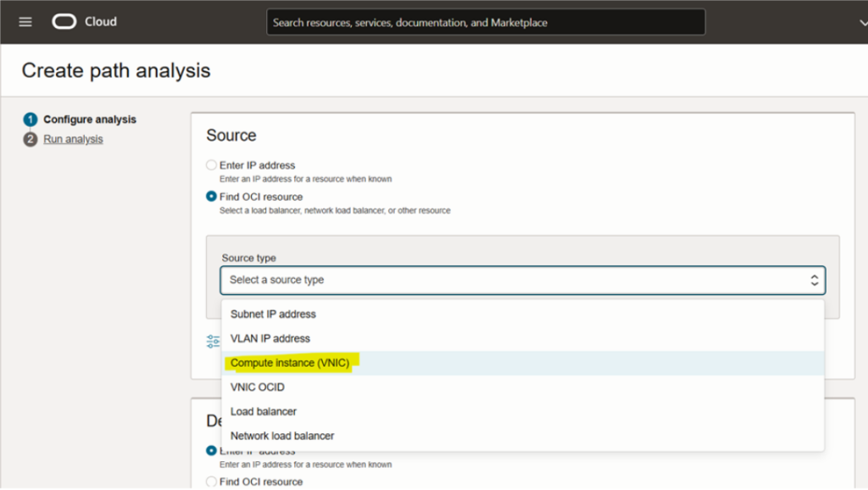Image resolution: width=868 pixels, height=490 pixels.
Task: Select Compute instance (VNIC) option
Action: [290, 363]
